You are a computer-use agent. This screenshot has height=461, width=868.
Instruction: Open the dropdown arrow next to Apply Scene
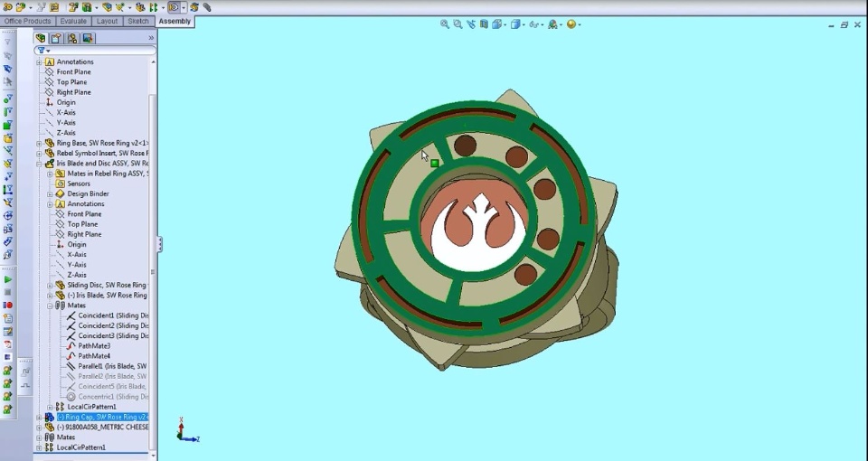click(579, 25)
